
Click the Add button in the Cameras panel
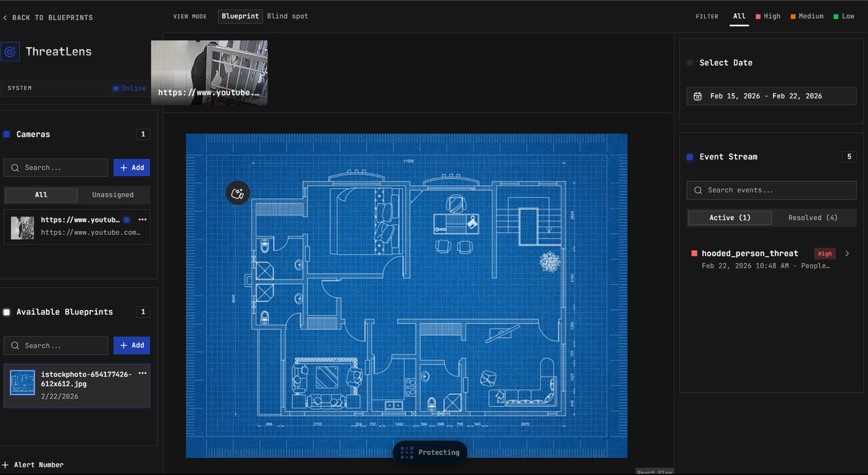[132, 167]
